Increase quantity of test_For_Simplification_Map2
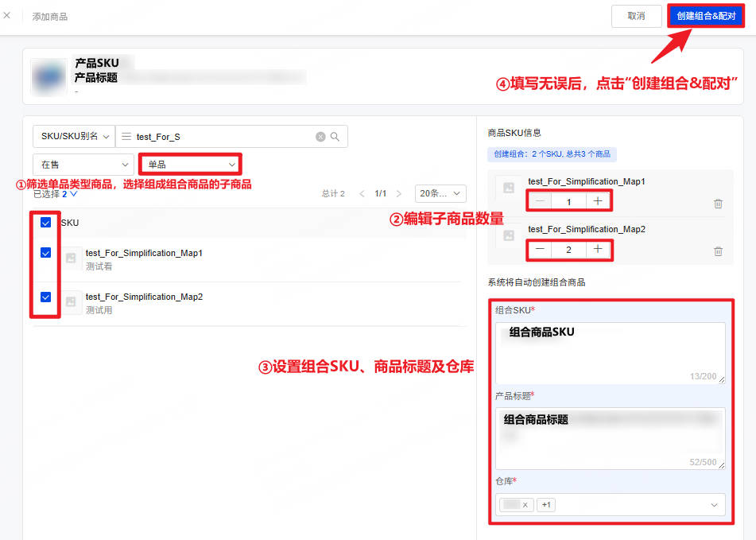The image size is (756, 540). [598, 249]
